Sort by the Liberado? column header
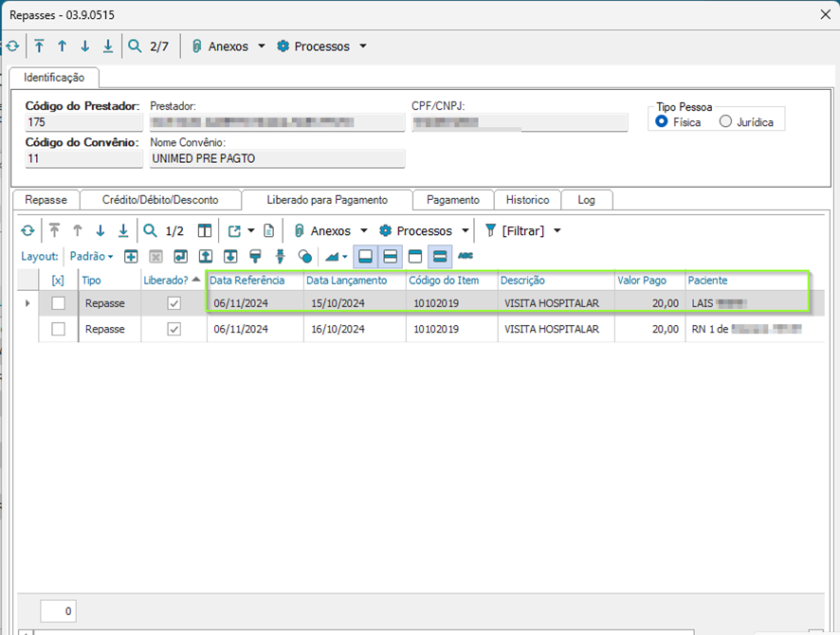840x635 pixels. [x=173, y=281]
